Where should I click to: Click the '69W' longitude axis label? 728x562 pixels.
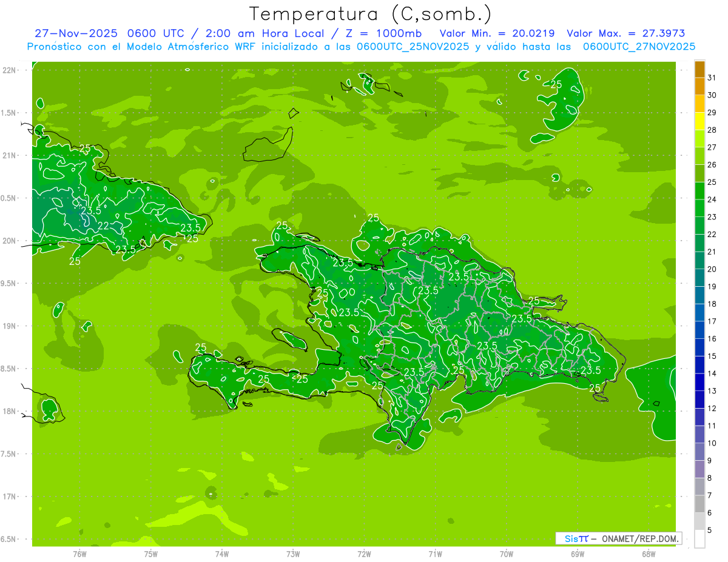[578, 554]
